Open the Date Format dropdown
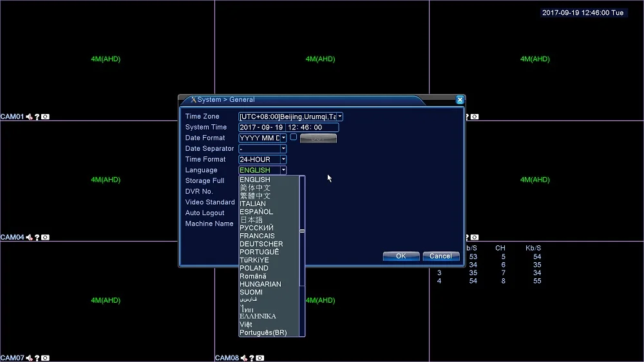Screen dimensions: 644x362 coord(283,138)
